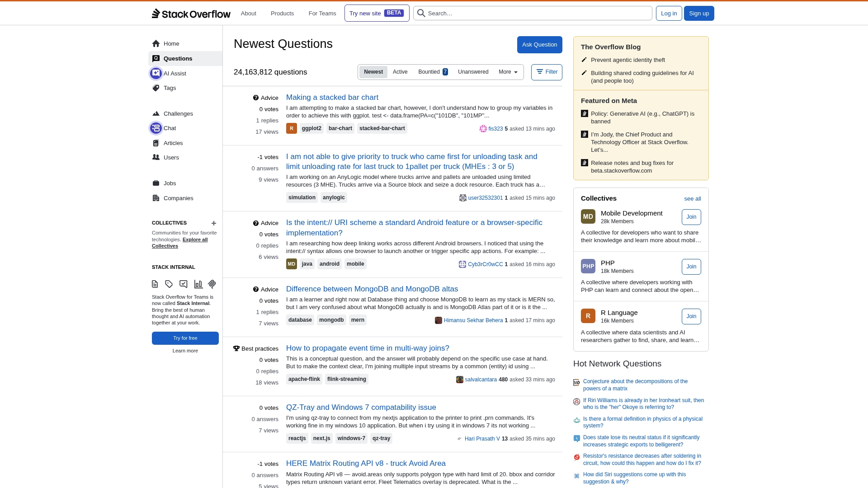Join the PHP collective
868x488 pixels.
pos(691,267)
